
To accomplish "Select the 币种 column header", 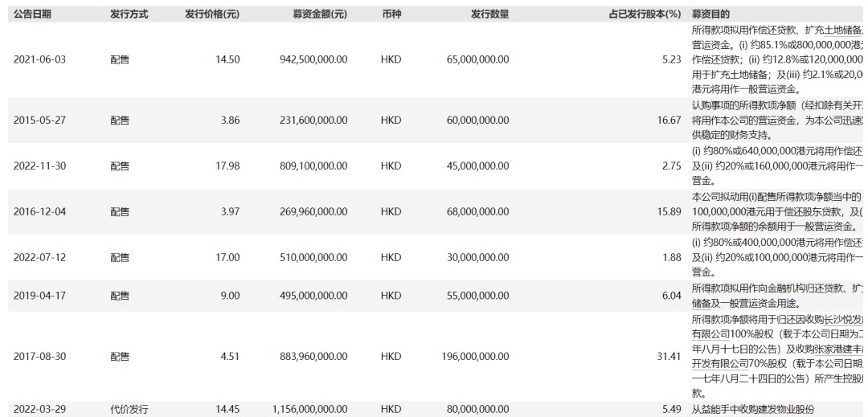I will point(391,14).
